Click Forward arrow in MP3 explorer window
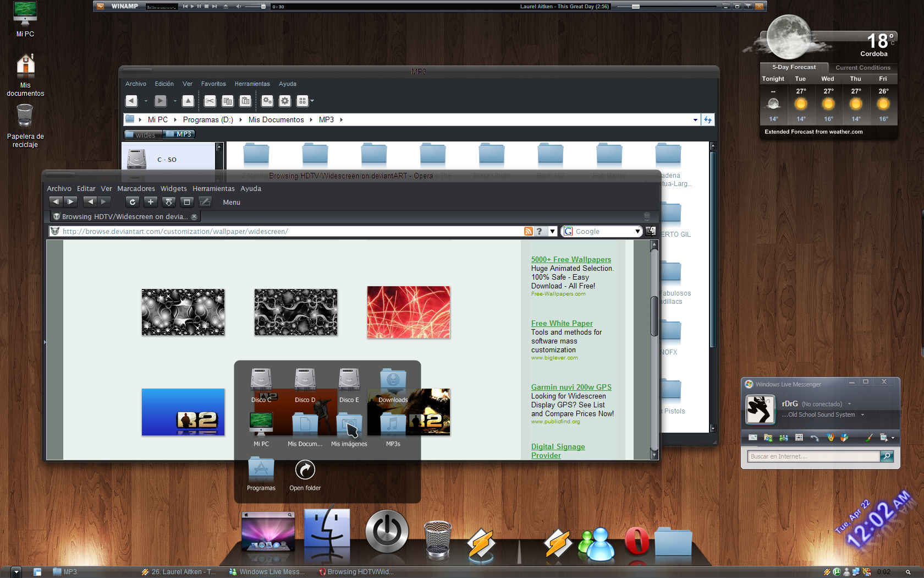Image resolution: width=924 pixels, height=578 pixels. click(x=161, y=101)
